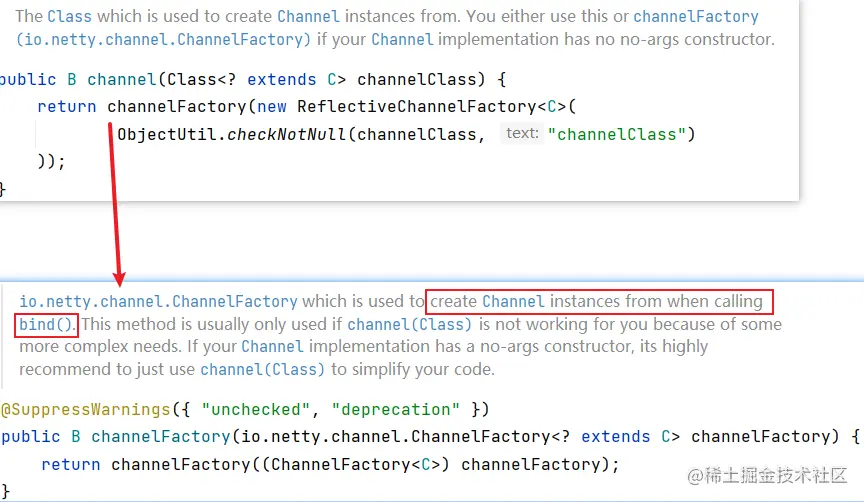Place the cursor on the italic "checkNotNull" method
The height and width of the screenshot is (502, 864).
(286, 134)
